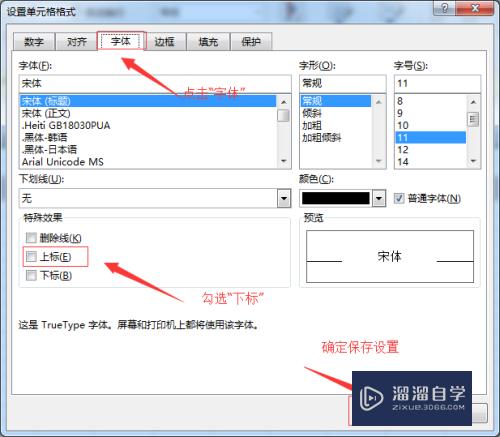Select .Heiti GB18030PUA font
The width and height of the screenshot is (500, 437).
click(x=148, y=125)
